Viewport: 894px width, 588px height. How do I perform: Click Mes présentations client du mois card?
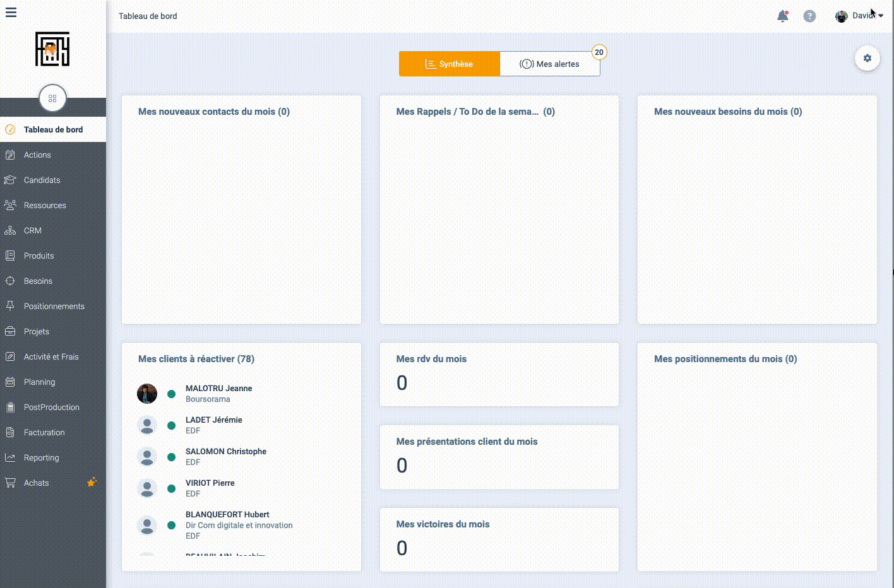[499, 457]
